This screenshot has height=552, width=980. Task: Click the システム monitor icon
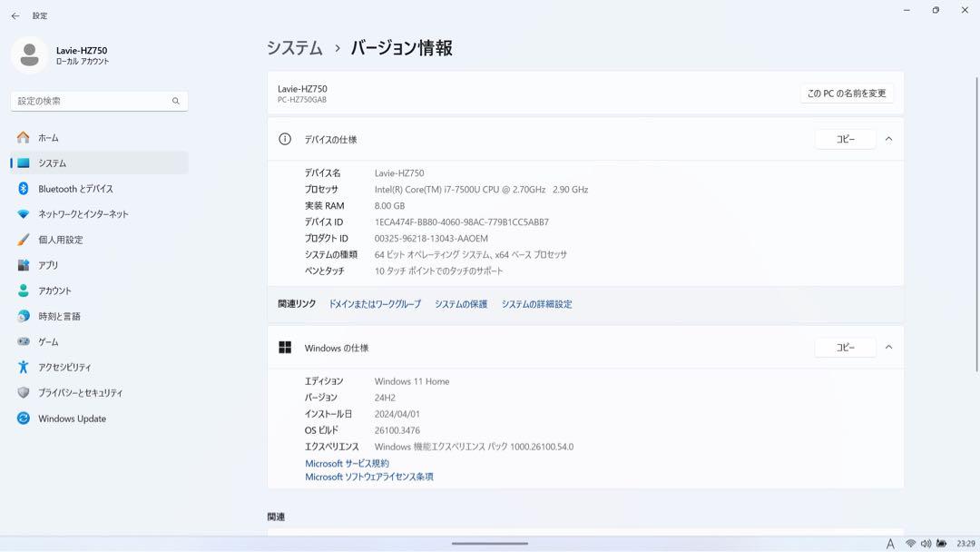click(23, 163)
